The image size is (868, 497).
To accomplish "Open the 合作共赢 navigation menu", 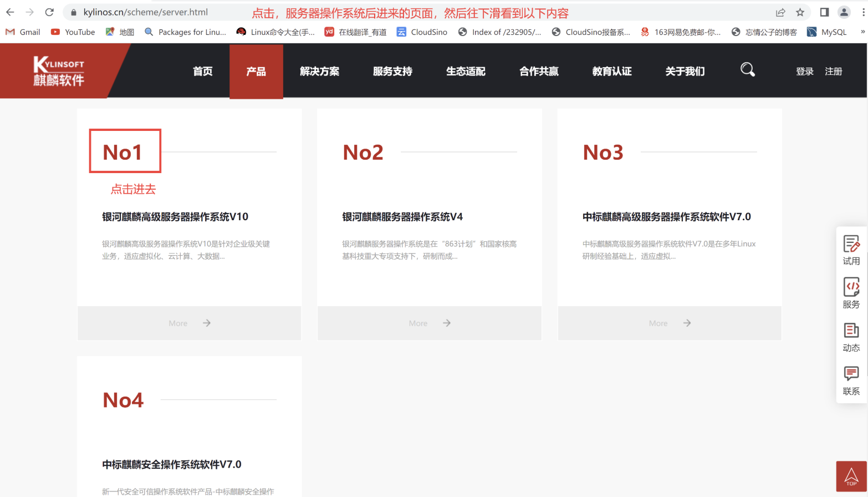I will (x=539, y=71).
